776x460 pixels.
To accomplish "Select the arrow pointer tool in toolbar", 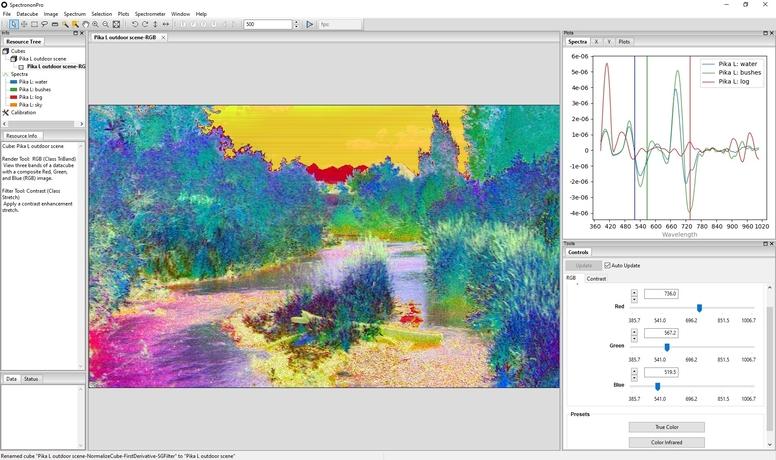I will pyautogui.click(x=13, y=24).
